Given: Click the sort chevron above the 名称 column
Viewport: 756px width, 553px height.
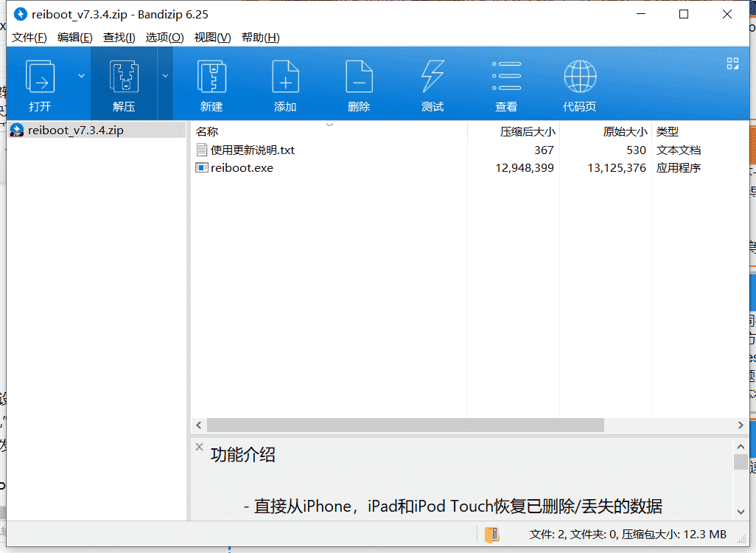Looking at the screenshot, I should (x=330, y=125).
